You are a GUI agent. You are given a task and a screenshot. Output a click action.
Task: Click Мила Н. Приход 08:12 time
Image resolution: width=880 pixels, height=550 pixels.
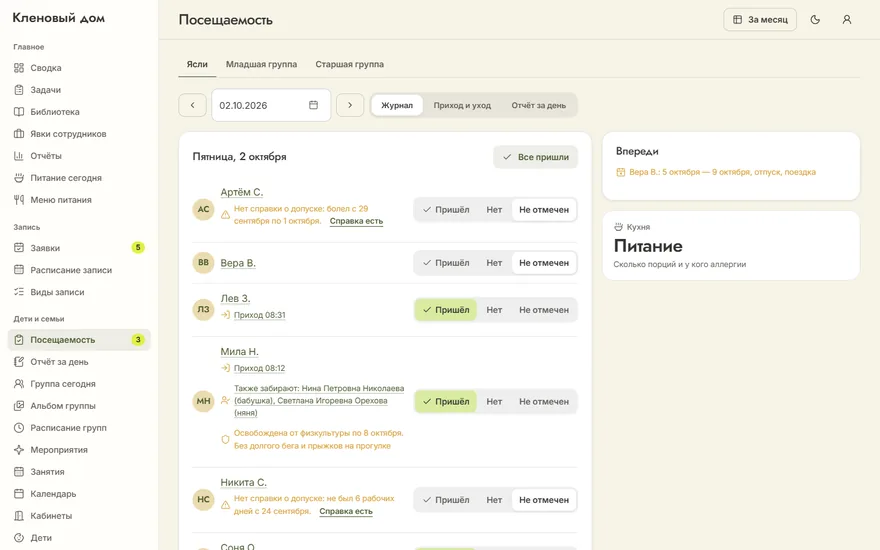[259, 368]
